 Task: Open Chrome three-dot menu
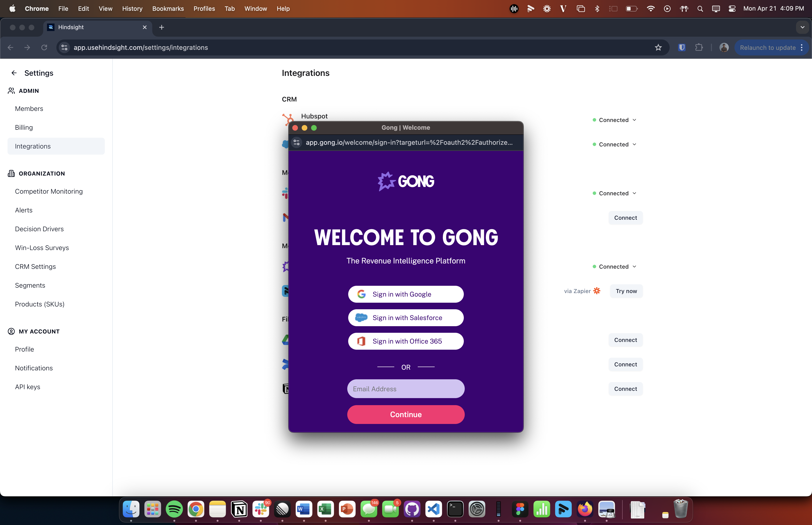click(x=801, y=47)
